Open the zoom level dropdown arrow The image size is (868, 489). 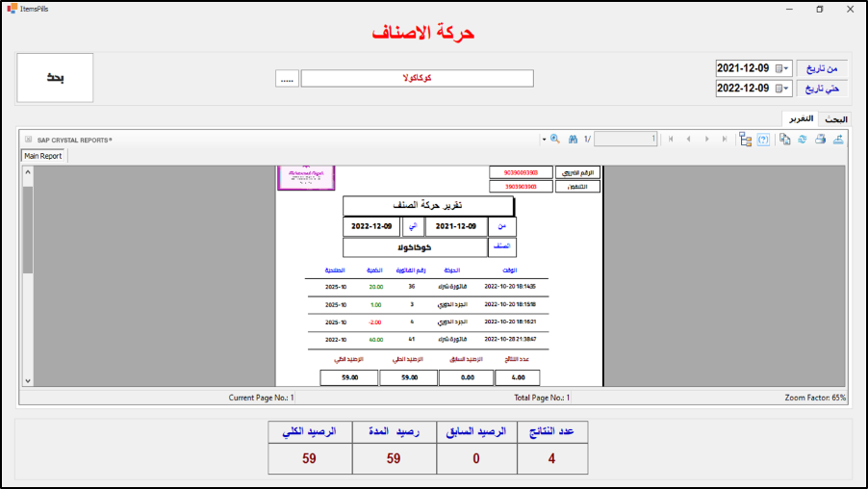(543, 140)
